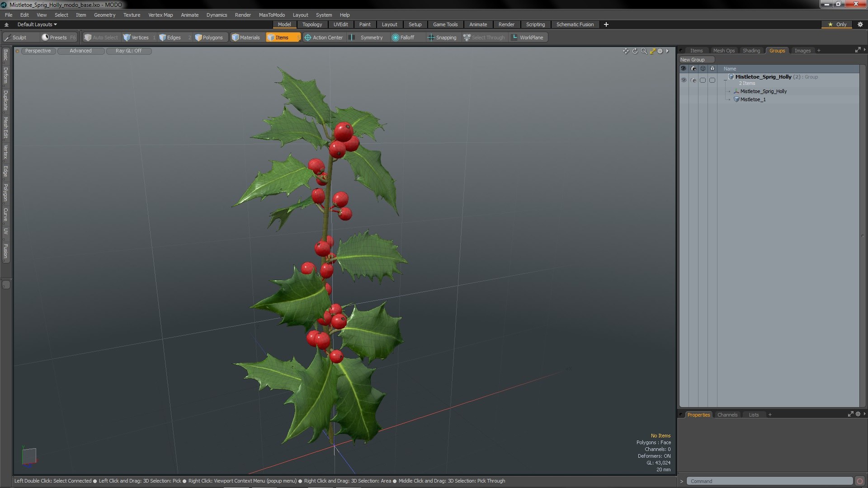
Task: Select the Mistletoe_1 mesh item
Action: [753, 99]
